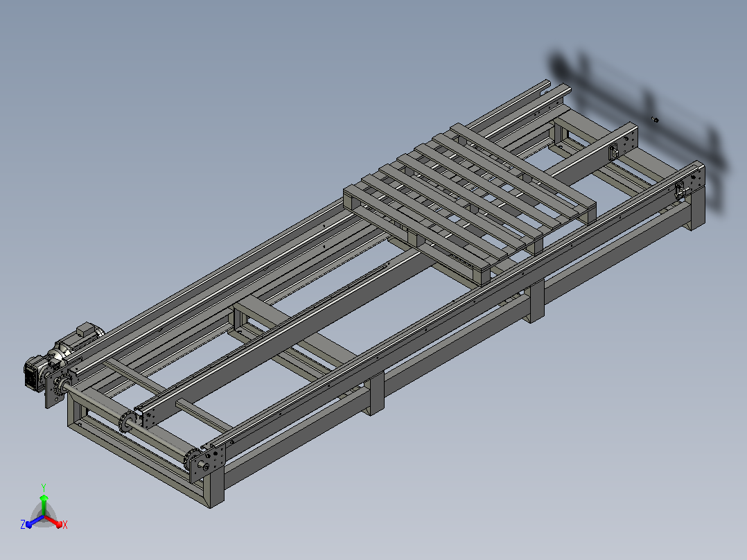Viewport: 747px width, 560px height.
Task: Pick the sprocket beside the motor mounting plate
Action: [x=62, y=388]
